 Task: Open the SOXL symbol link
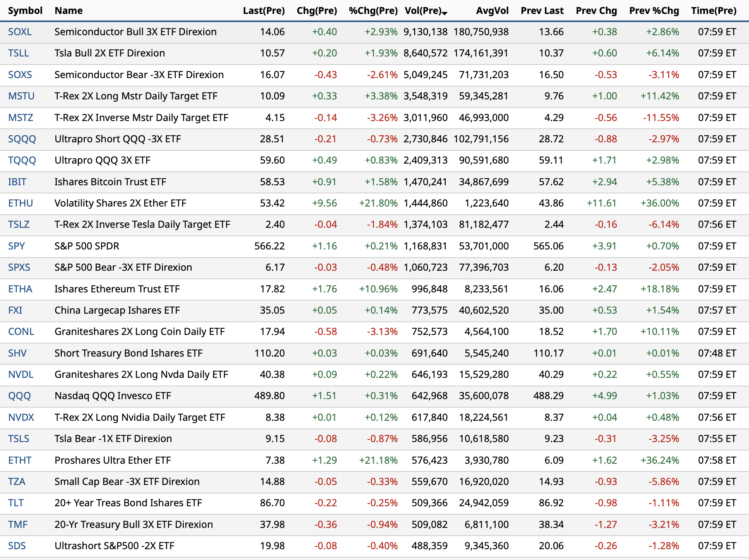(x=20, y=32)
